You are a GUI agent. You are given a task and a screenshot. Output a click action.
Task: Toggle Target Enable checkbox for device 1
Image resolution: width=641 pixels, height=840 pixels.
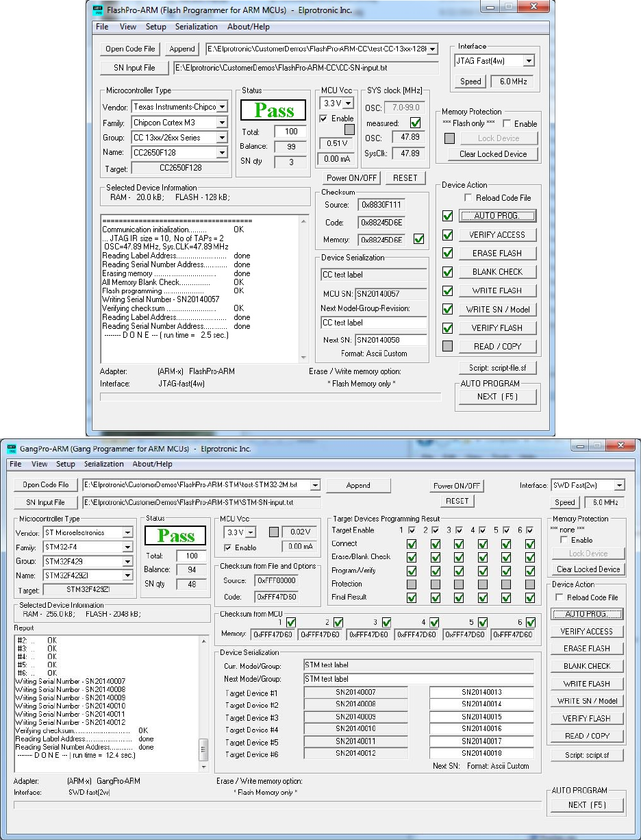click(412, 530)
